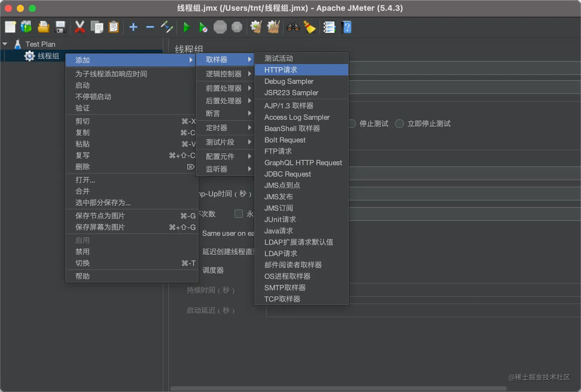Click the Open file folder icon

coord(43,27)
